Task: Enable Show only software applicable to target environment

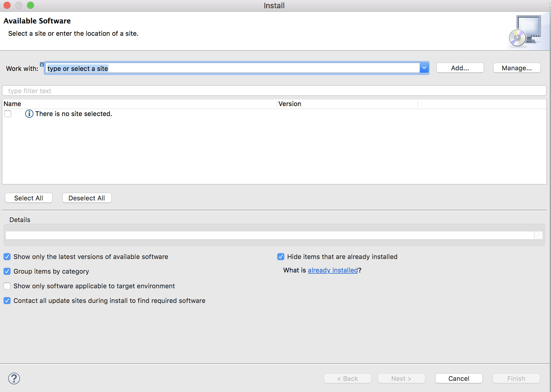Action: point(7,286)
